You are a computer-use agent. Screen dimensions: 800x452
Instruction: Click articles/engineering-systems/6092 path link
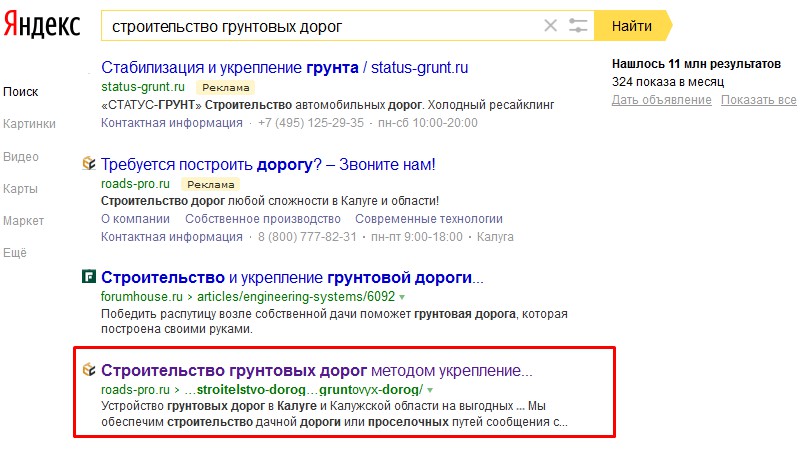click(x=296, y=296)
